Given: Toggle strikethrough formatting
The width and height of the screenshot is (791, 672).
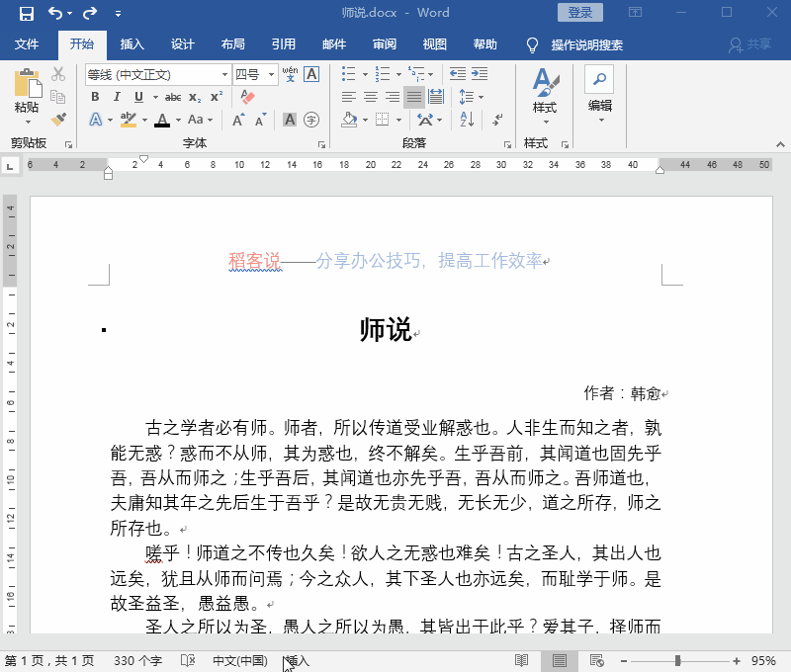Looking at the screenshot, I should [x=173, y=97].
